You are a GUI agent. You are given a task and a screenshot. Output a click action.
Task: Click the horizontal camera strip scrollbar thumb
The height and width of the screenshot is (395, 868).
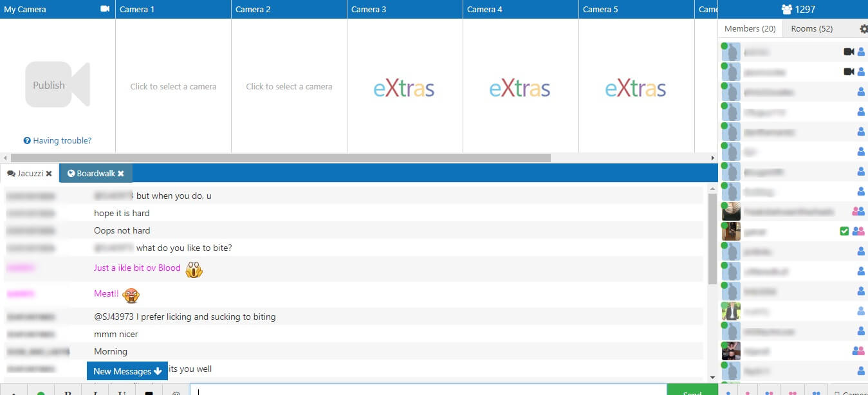(x=281, y=158)
